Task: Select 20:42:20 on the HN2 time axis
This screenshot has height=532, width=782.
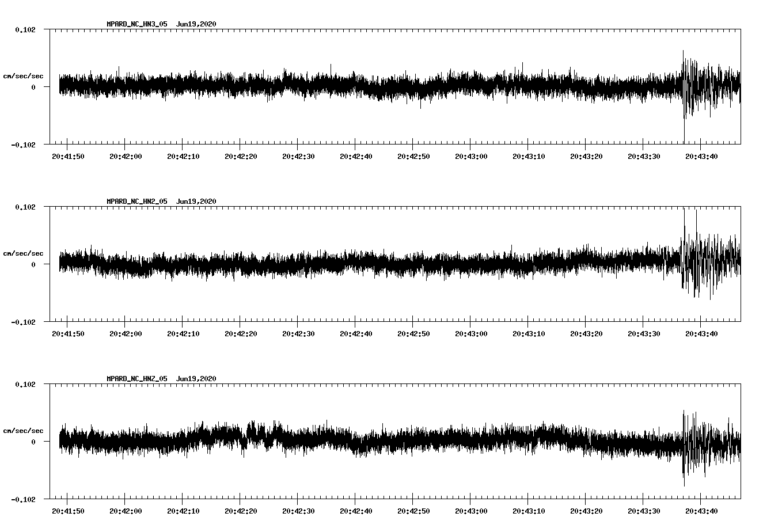Action: 241,333
